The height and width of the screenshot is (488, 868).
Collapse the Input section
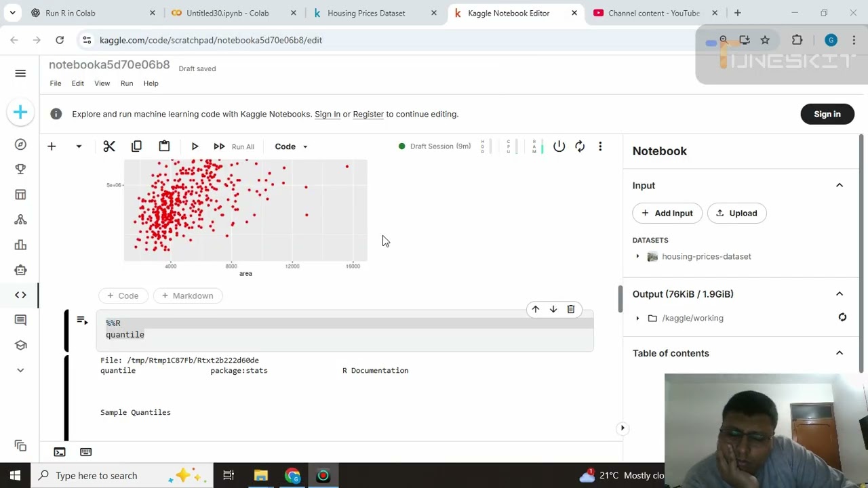(x=840, y=186)
